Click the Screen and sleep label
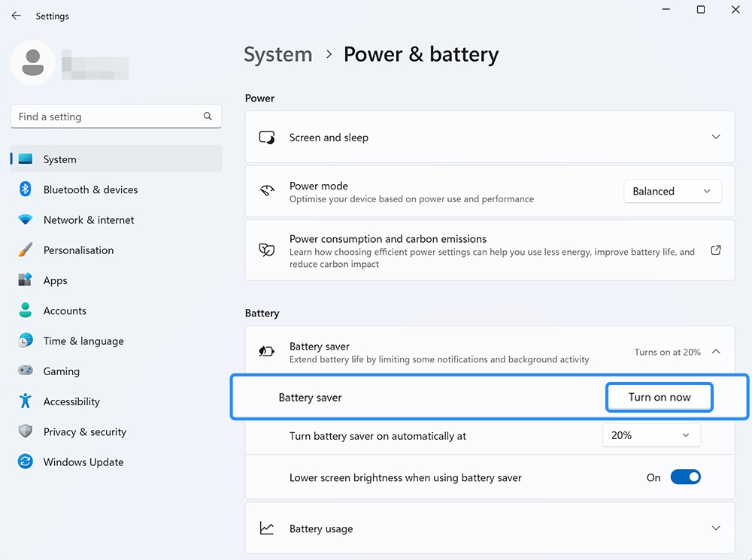 (x=329, y=137)
